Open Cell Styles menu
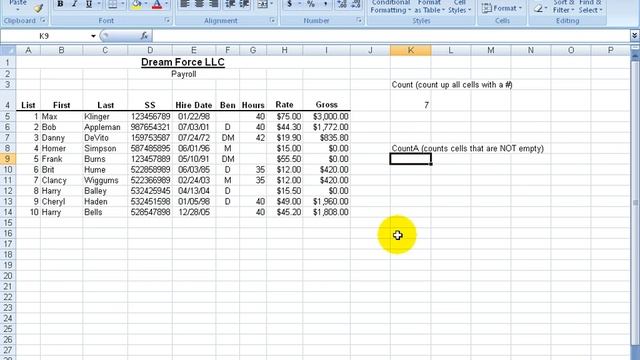The width and height of the screenshot is (640, 360). [460, 7]
